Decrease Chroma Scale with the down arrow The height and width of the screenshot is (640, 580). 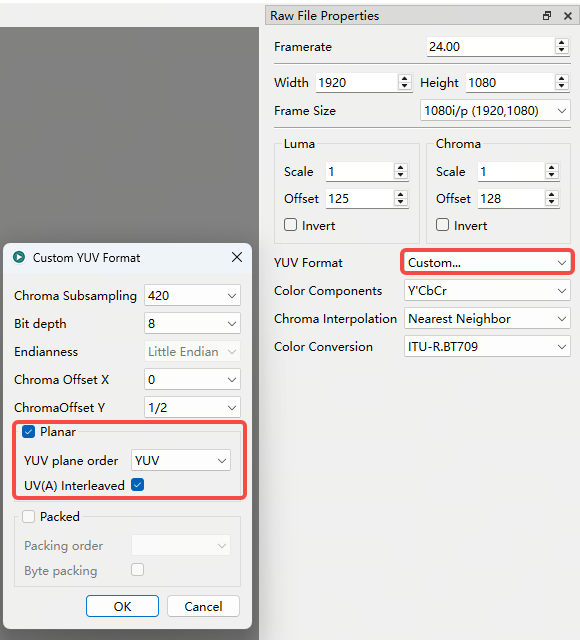coord(551,176)
